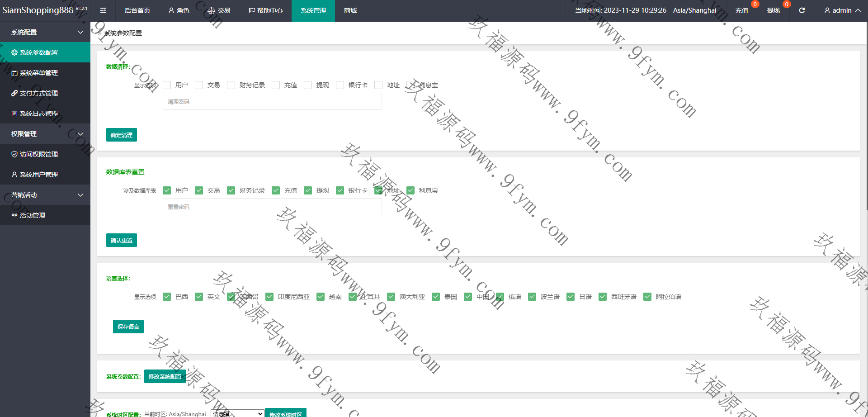Open 系统菜单管理 via its sidebar icon
Image resolution: width=868 pixels, height=417 pixels.
[x=14, y=73]
